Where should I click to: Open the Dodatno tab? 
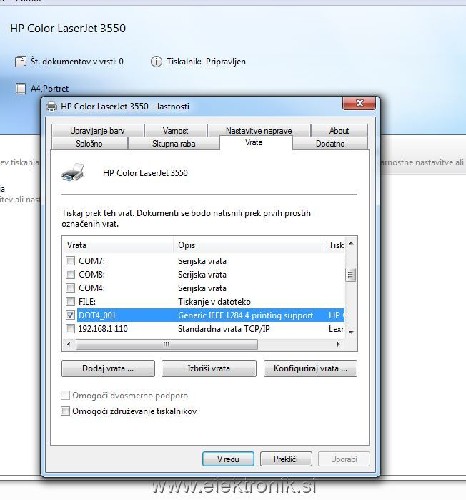(x=330, y=143)
